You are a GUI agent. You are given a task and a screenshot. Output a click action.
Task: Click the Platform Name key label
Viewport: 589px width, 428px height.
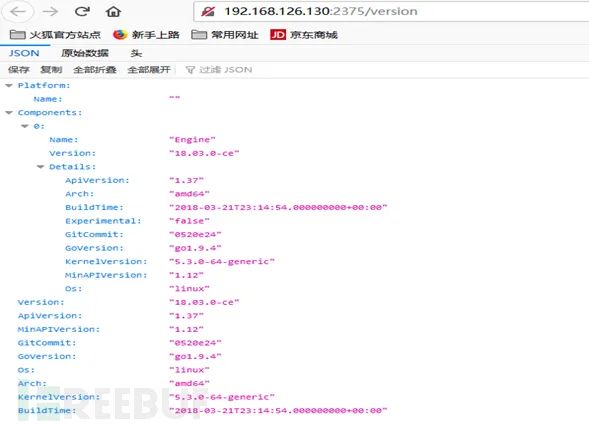pos(48,99)
